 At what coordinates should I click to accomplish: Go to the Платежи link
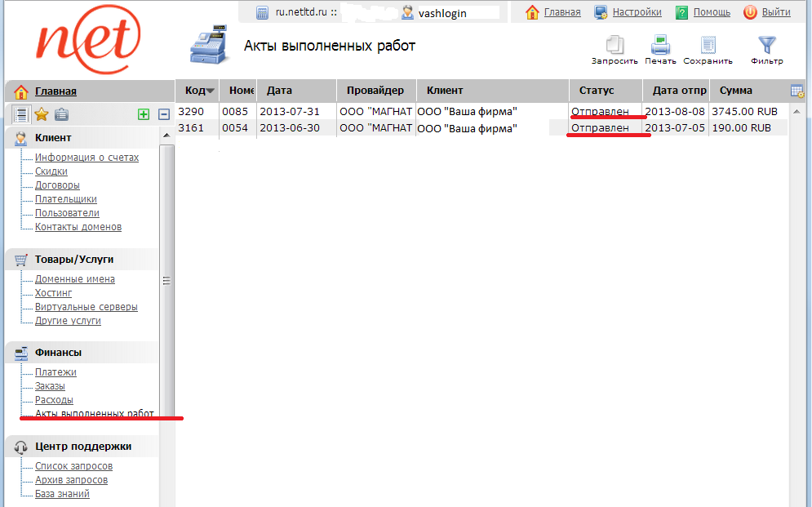point(55,372)
